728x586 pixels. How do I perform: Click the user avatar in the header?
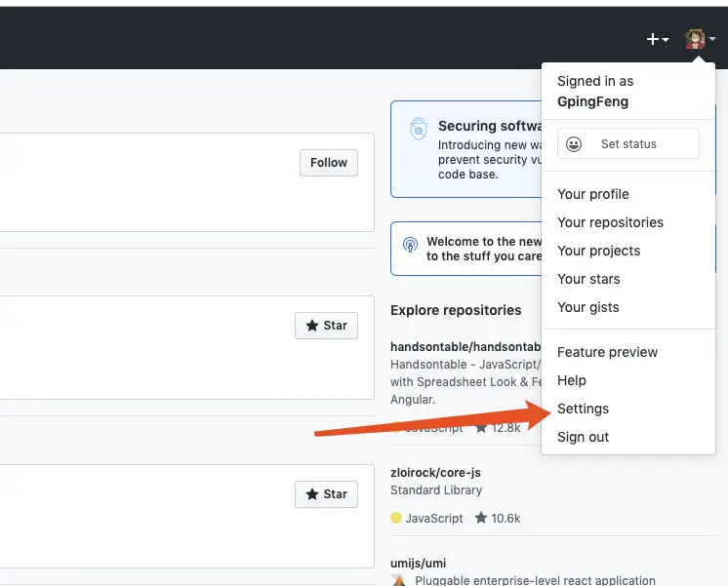tap(695, 39)
